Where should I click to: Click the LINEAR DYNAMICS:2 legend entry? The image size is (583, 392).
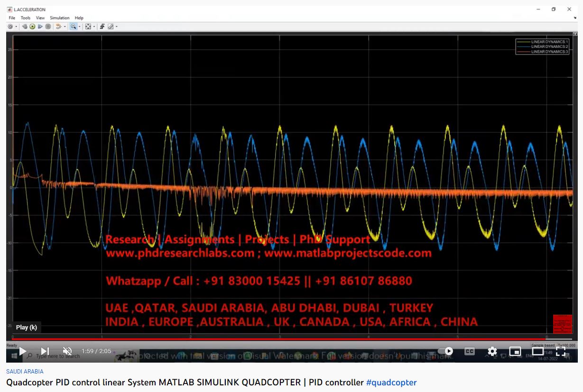coord(543,46)
